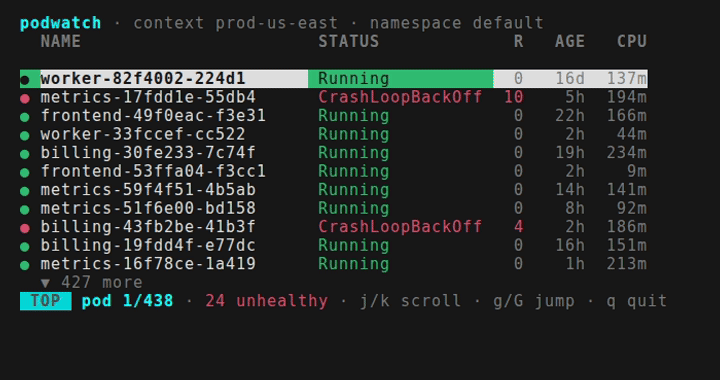Click 'namespace default' header text
720x380 pixels.
[x=457, y=23]
